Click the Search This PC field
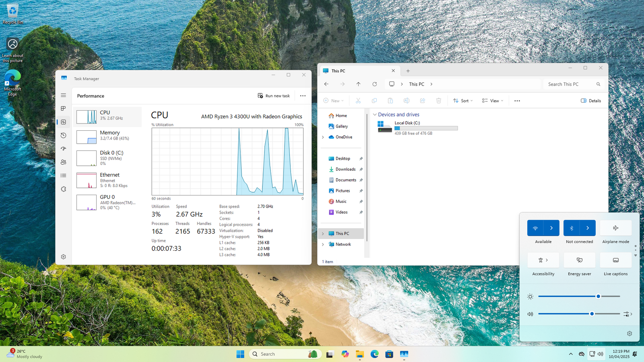The height and width of the screenshot is (362, 644). [x=570, y=84]
